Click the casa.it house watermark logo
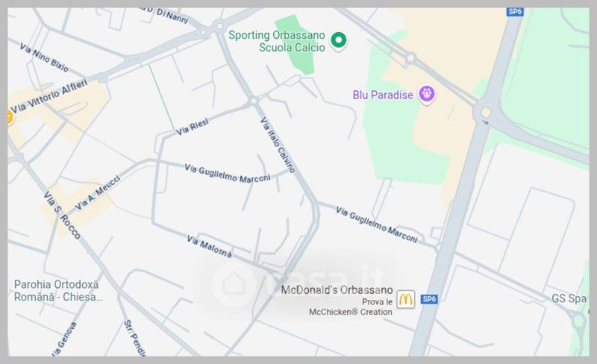597x364 pixels. [234, 284]
